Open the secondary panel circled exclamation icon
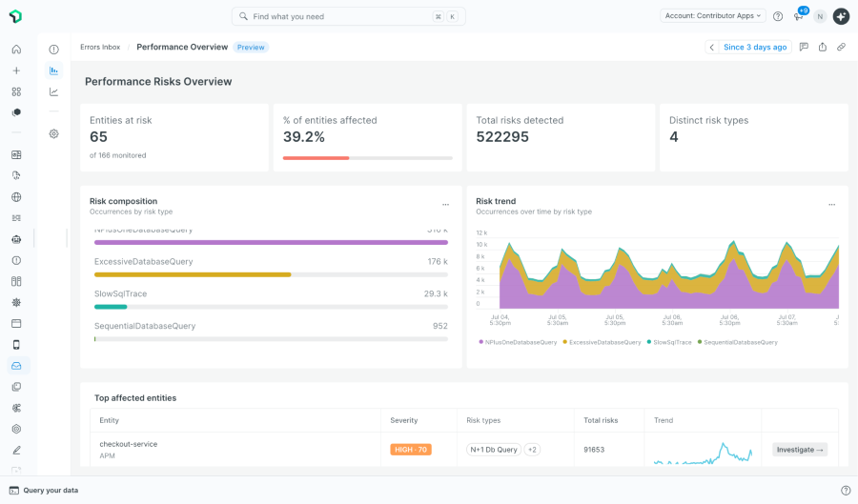Screen dimensions: 858x504 53,50
